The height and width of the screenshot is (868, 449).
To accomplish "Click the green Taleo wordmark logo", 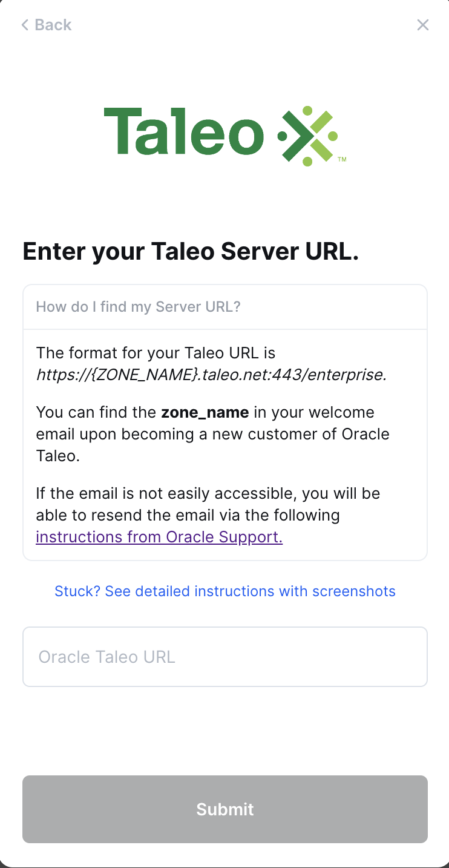I will point(183,131).
